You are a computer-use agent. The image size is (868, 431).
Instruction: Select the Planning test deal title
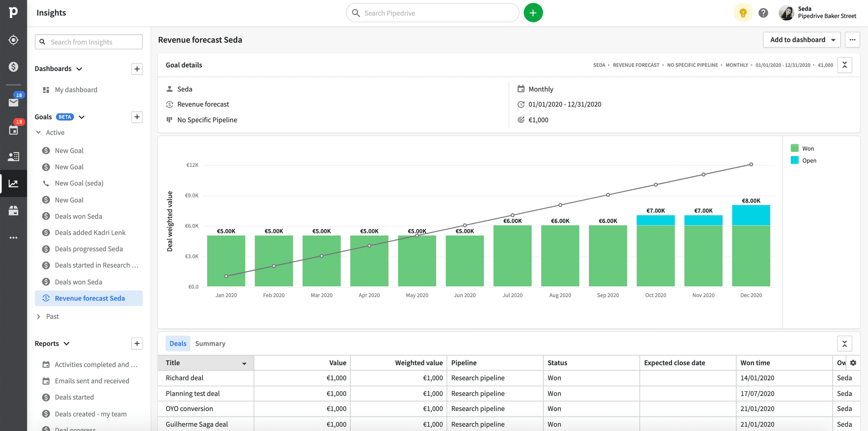click(x=193, y=393)
